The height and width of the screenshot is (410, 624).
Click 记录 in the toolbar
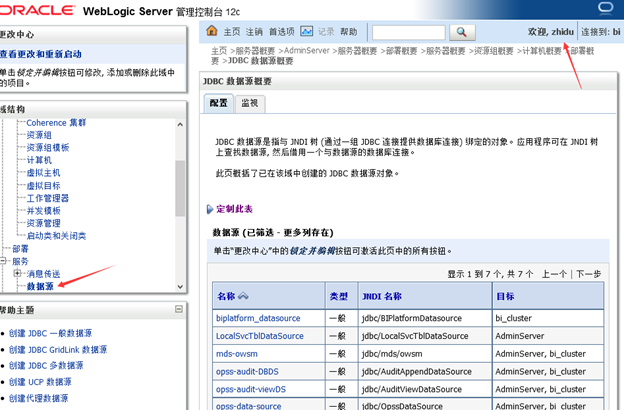(326, 31)
